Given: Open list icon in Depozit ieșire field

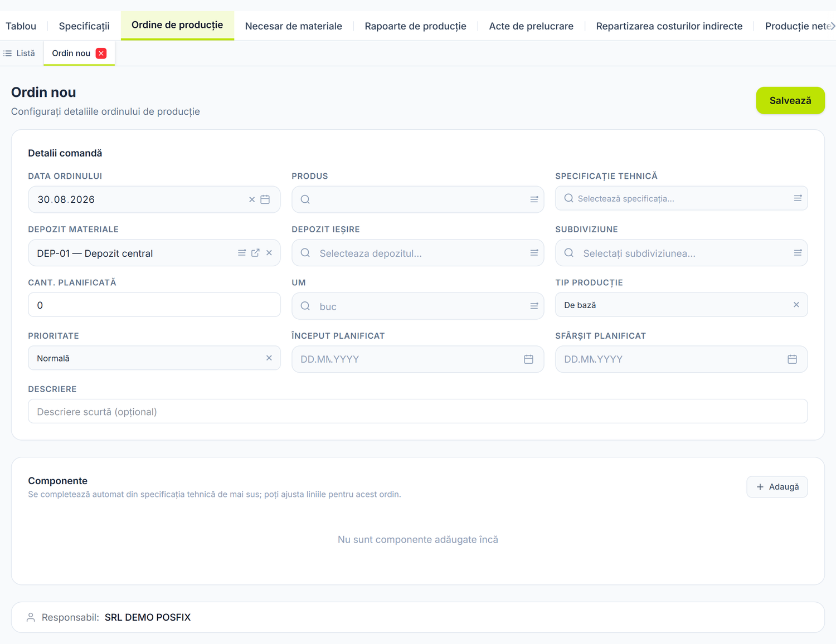Looking at the screenshot, I should 534,253.
